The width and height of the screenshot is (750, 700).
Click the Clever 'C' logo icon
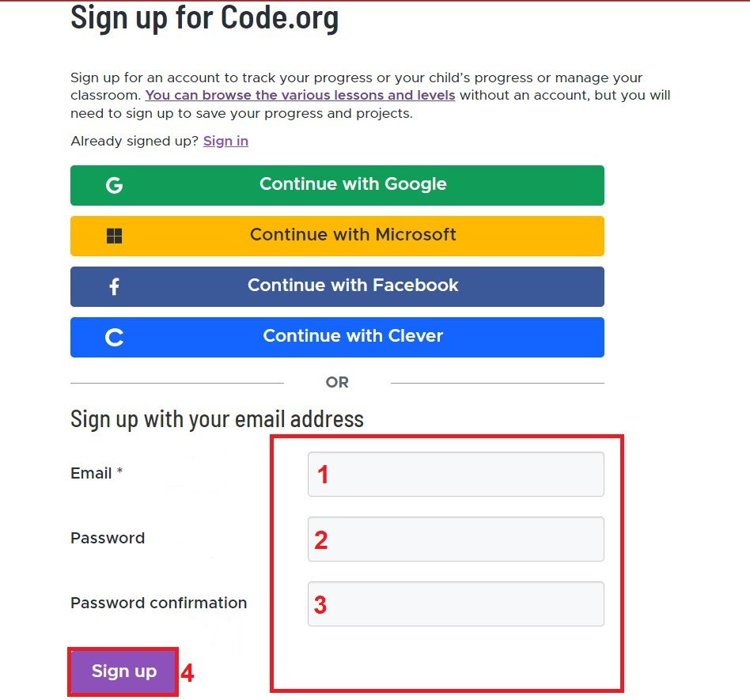114,337
